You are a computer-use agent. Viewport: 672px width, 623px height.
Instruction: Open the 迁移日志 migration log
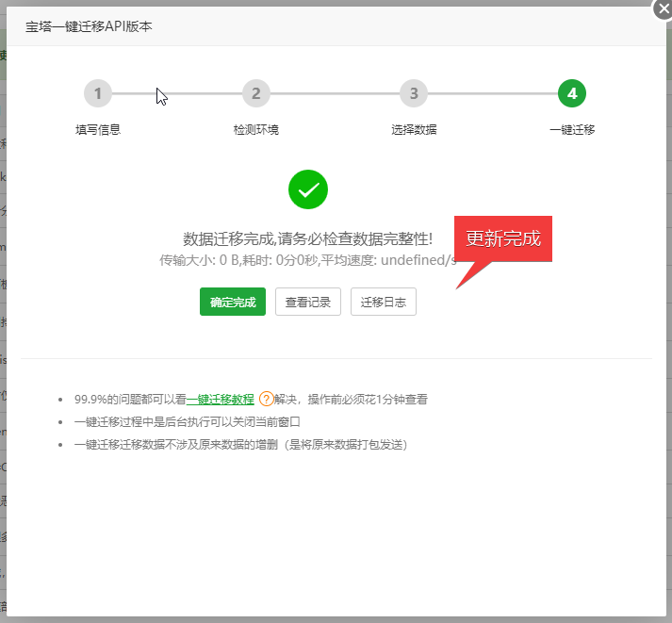[383, 303]
